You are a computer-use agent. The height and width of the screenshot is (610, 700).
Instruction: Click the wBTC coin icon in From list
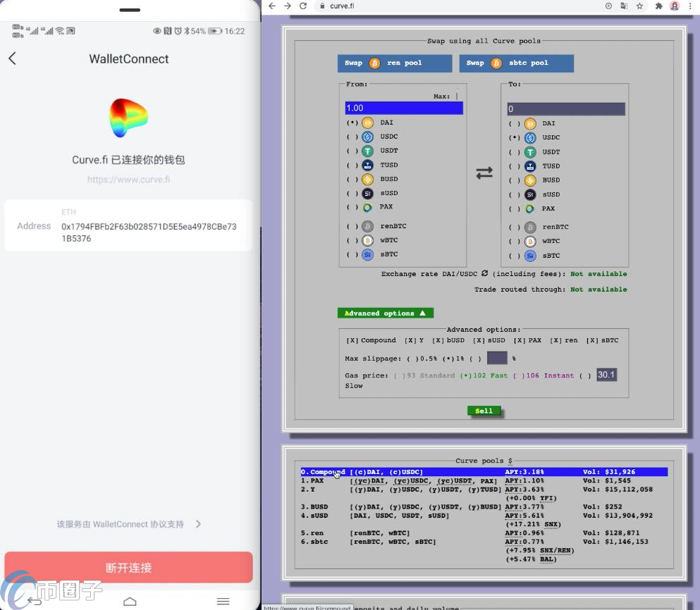(x=367, y=240)
